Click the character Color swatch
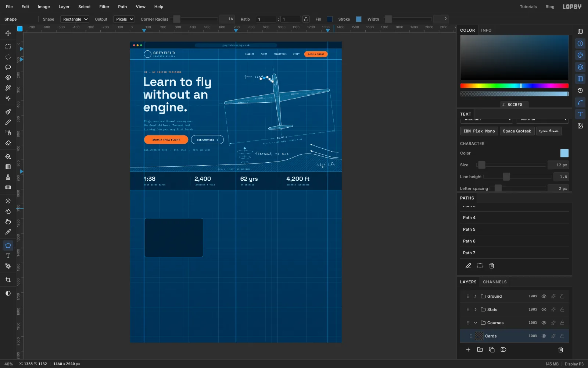 point(564,153)
